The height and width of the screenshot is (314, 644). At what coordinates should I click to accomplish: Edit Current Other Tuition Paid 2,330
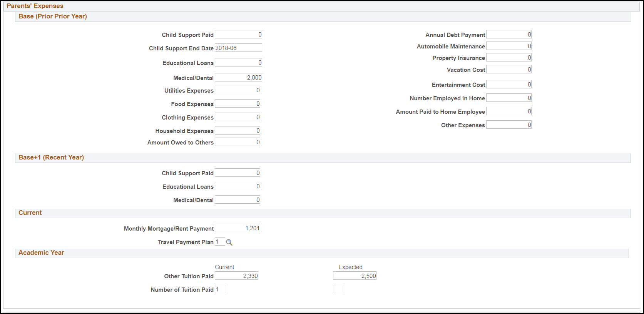click(236, 276)
